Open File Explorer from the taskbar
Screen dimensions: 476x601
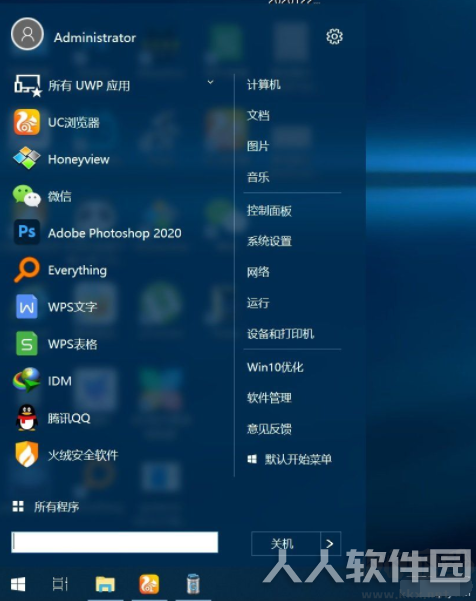click(105, 584)
